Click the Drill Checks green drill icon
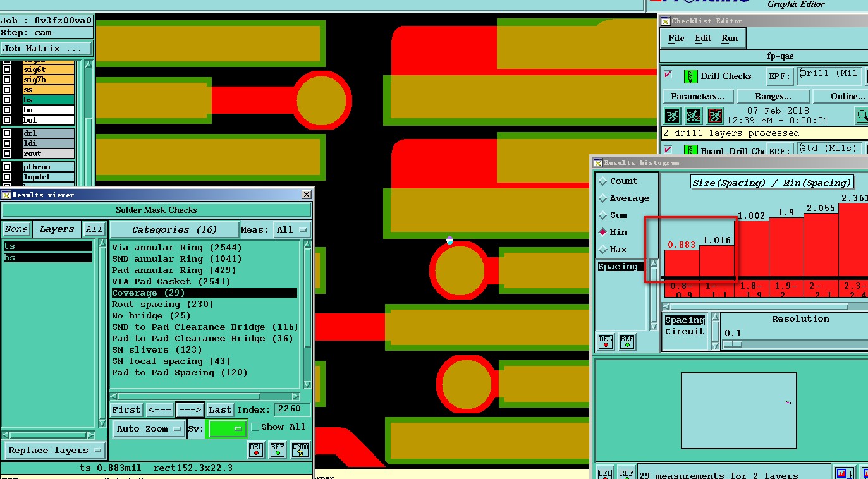Viewport: 868px width, 479px height. click(690, 76)
